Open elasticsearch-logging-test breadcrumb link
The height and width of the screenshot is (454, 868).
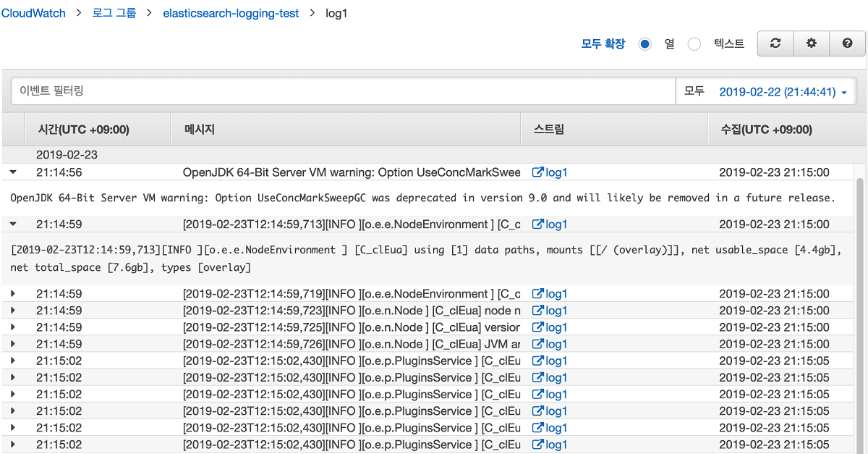tap(231, 13)
